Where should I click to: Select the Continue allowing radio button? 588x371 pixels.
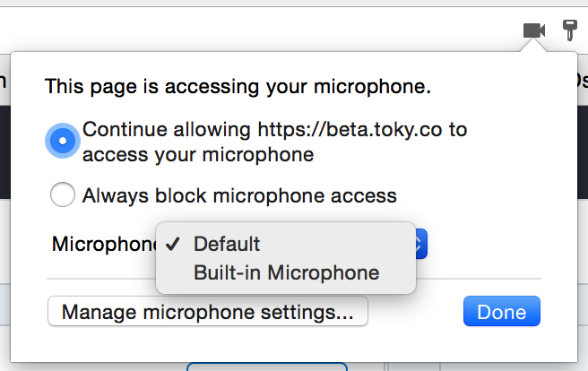(63, 141)
